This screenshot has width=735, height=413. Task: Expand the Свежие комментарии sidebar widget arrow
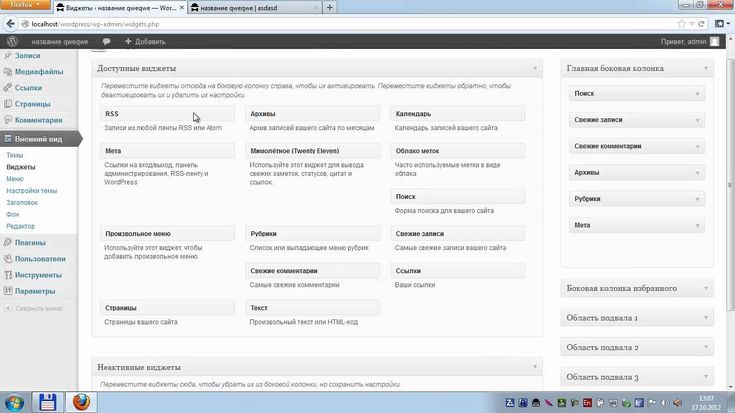(x=698, y=147)
